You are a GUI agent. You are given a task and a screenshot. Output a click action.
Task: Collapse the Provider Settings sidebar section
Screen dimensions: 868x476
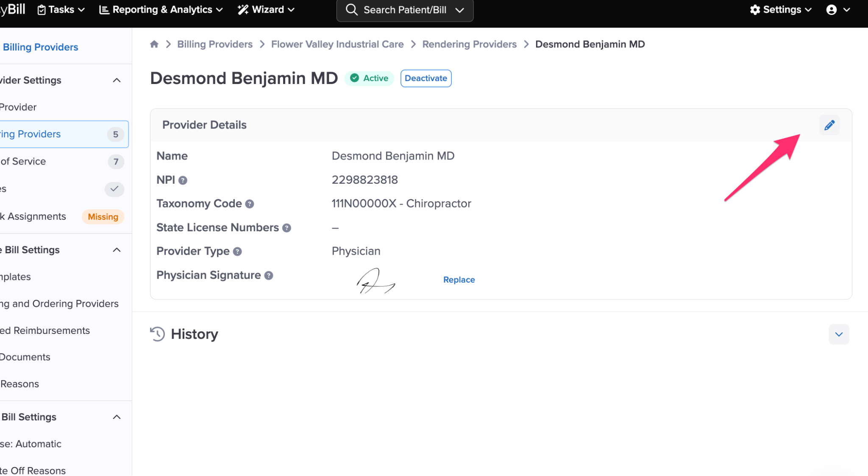point(117,80)
